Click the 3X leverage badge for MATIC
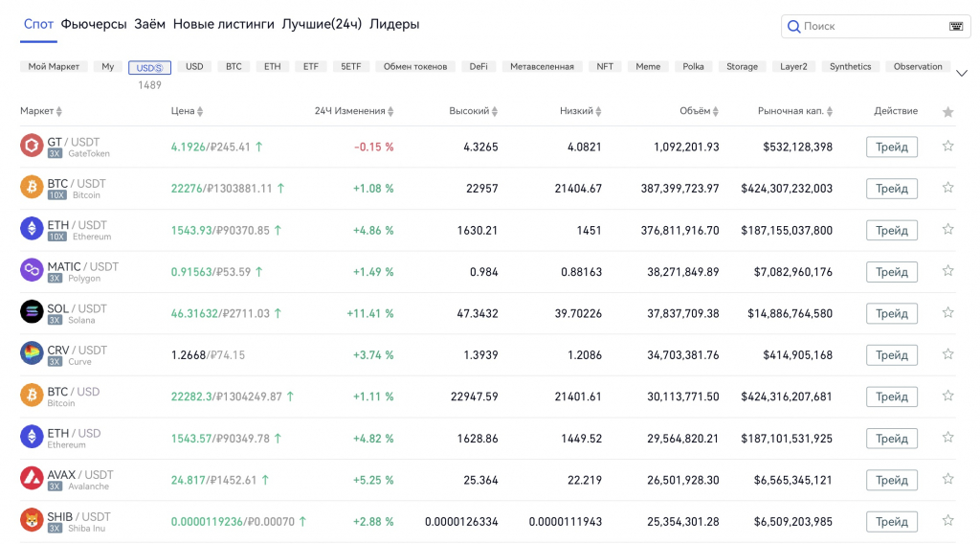This screenshot has width=980, height=544. pyautogui.click(x=55, y=279)
